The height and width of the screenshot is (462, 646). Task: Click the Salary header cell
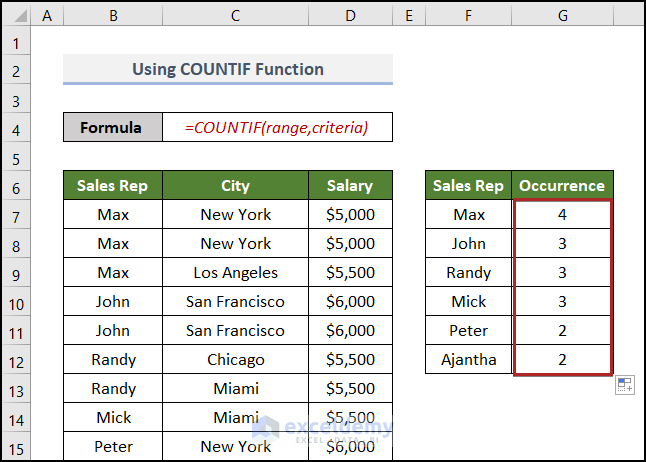pyautogui.click(x=350, y=186)
